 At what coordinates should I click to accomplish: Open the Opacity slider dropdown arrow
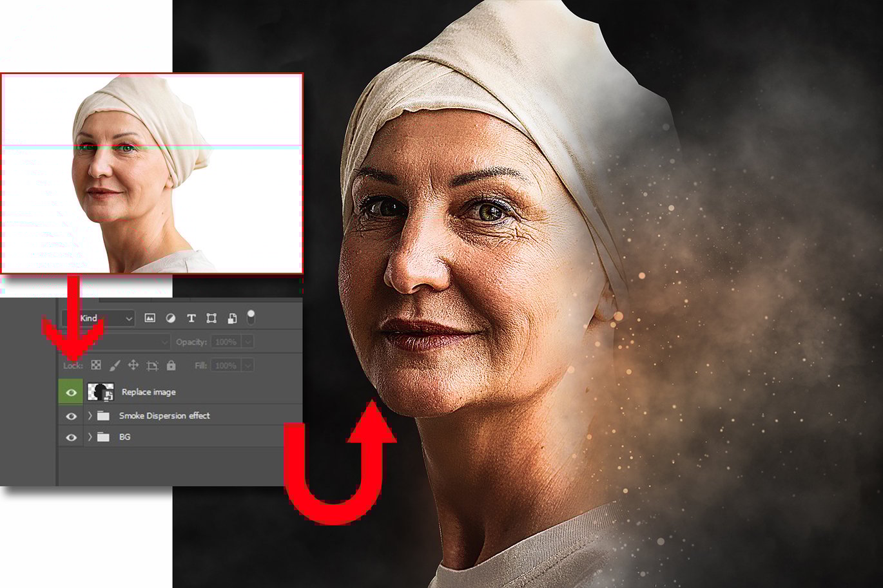point(248,342)
